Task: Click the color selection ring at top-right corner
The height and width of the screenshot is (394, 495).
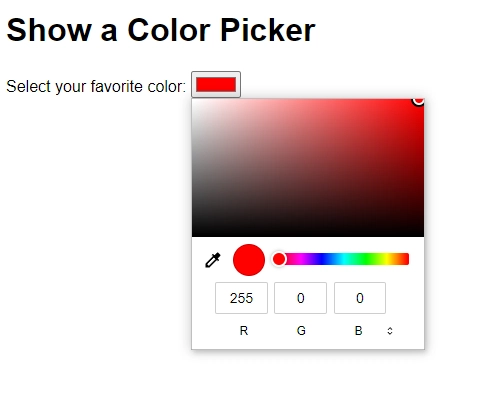Action: pyautogui.click(x=419, y=100)
